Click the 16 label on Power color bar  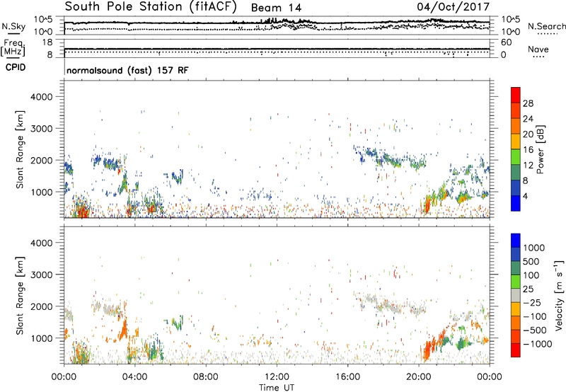tap(528, 150)
